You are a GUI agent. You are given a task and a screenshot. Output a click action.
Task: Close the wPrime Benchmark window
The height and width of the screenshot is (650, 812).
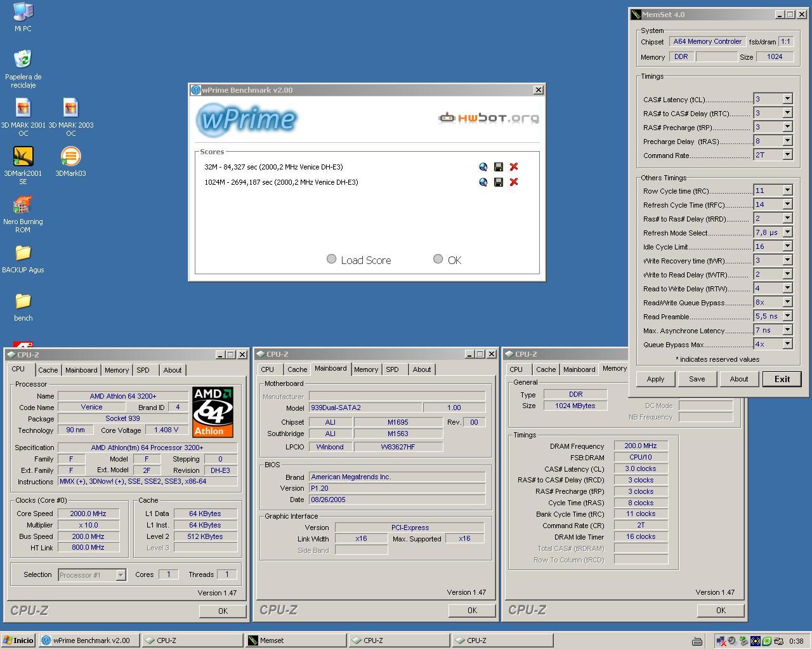point(539,90)
